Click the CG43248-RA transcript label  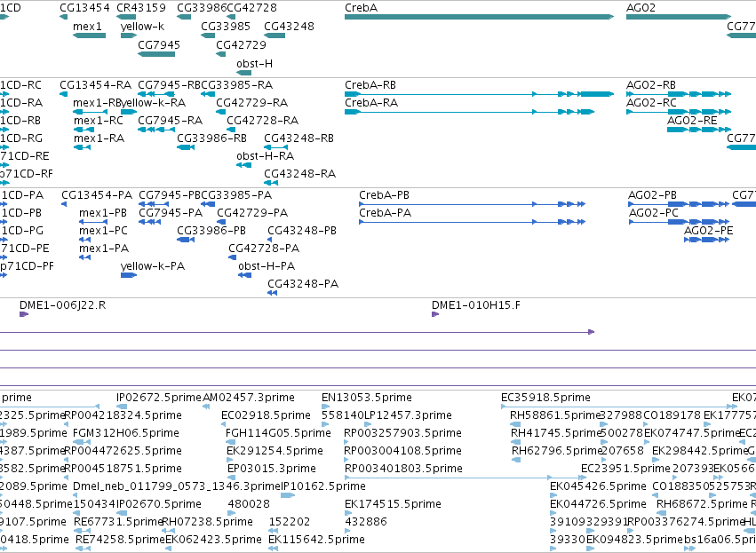click(300, 174)
